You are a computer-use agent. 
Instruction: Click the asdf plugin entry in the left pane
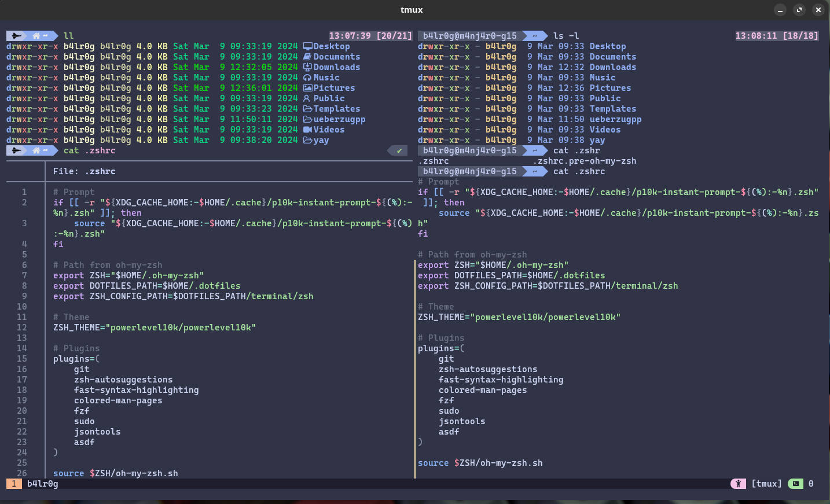[85, 442]
